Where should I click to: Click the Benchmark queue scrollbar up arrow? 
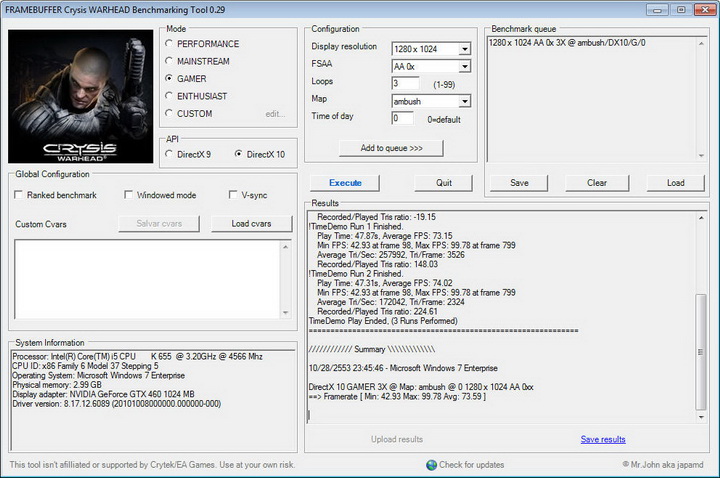point(701,44)
